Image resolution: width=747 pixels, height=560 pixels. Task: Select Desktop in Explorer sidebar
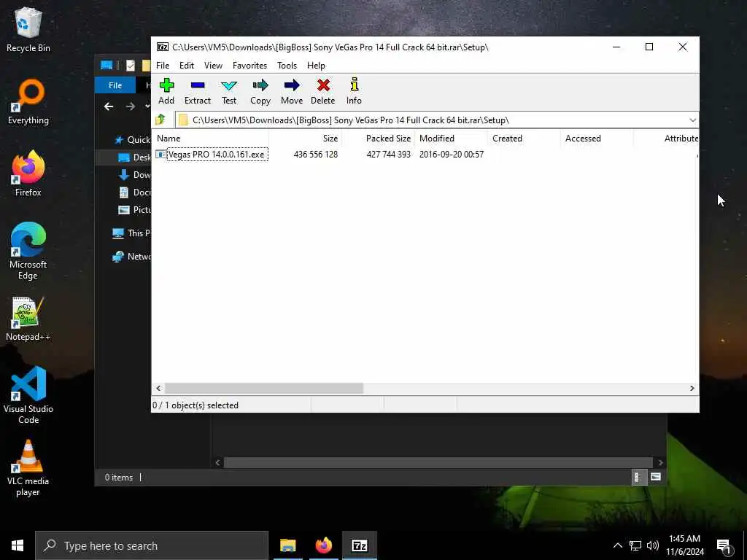(x=134, y=157)
